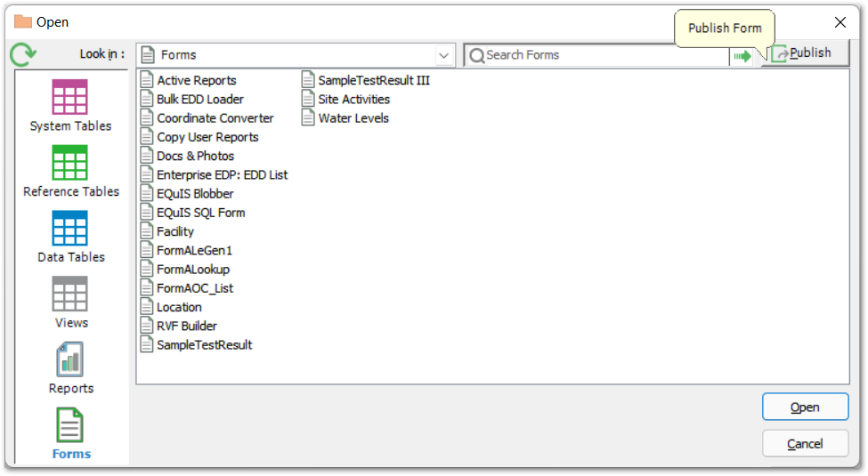Image resolution: width=868 pixels, height=476 pixels.
Task: Select the Facility label text
Action: tap(175, 231)
